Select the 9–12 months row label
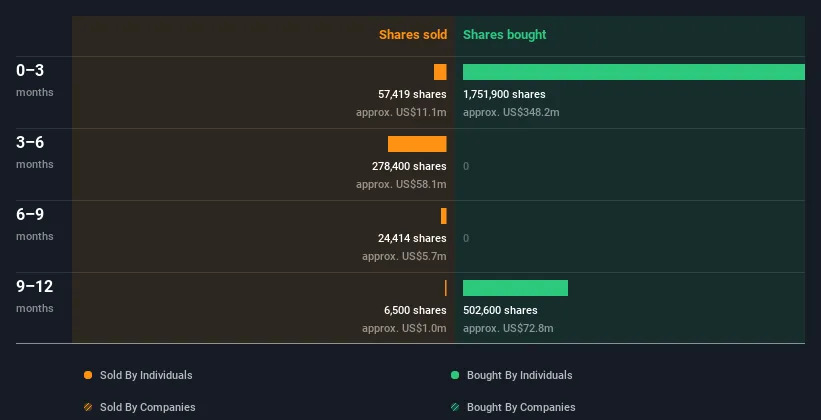 tap(35, 296)
